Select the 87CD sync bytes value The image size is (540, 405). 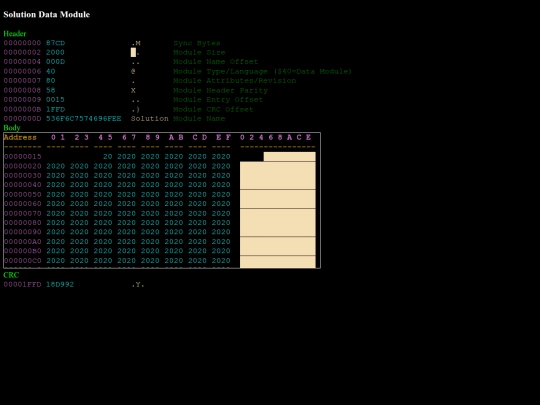click(x=55, y=43)
